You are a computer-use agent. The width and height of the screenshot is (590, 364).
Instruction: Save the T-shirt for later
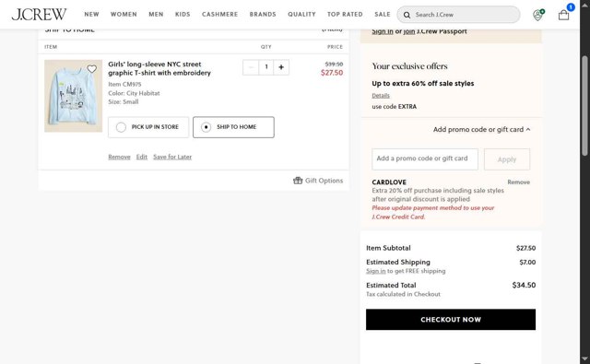point(172,157)
